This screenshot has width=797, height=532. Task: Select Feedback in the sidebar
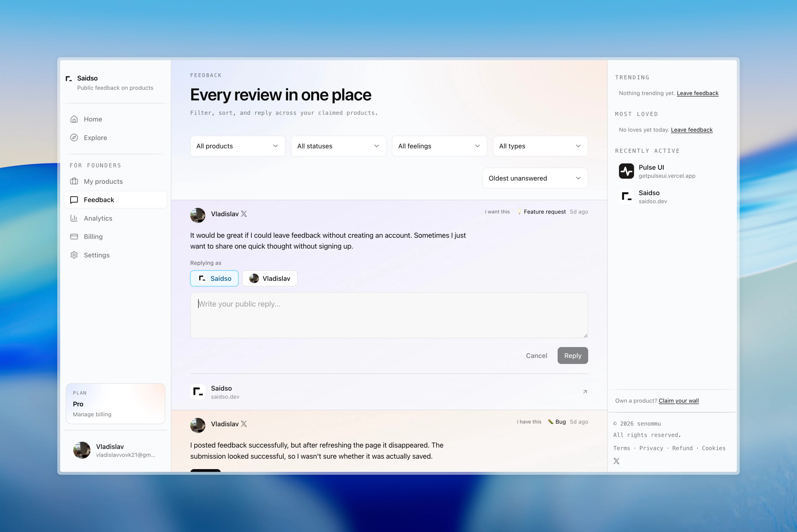click(115, 199)
